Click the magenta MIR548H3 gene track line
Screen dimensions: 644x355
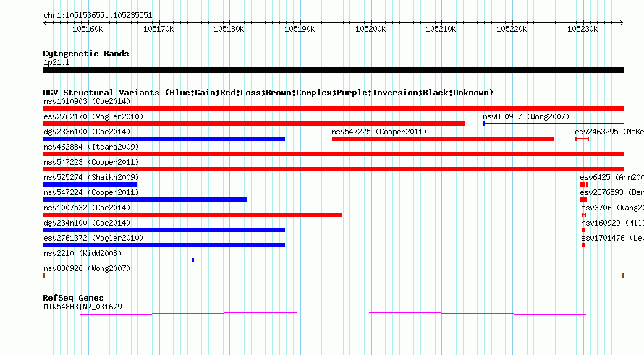coord(333,314)
